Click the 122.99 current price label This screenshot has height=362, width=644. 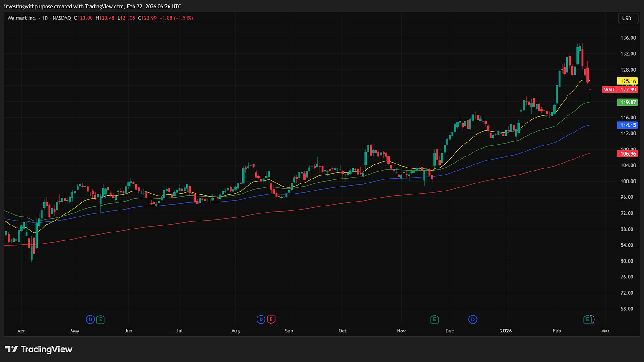[627, 90]
